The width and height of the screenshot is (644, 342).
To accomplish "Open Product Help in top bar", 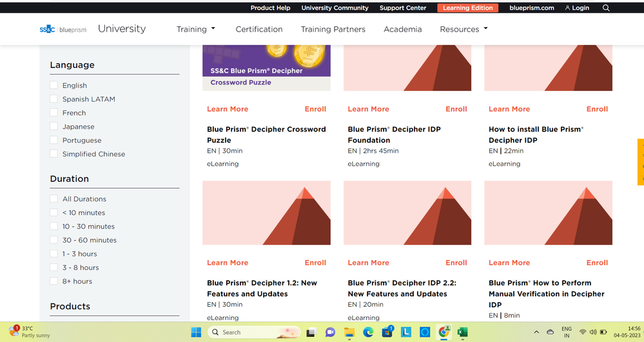I will point(270,8).
